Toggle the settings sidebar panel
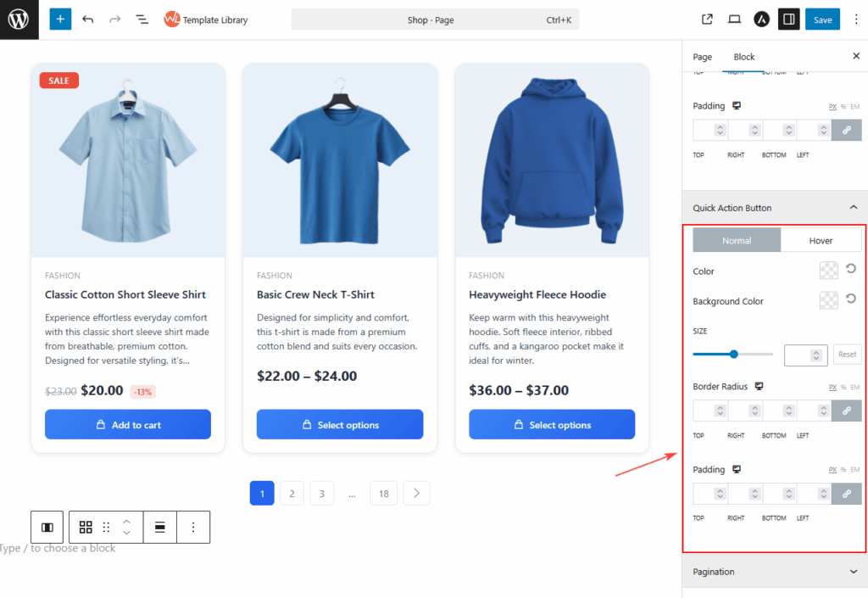This screenshot has width=868, height=598. click(789, 20)
